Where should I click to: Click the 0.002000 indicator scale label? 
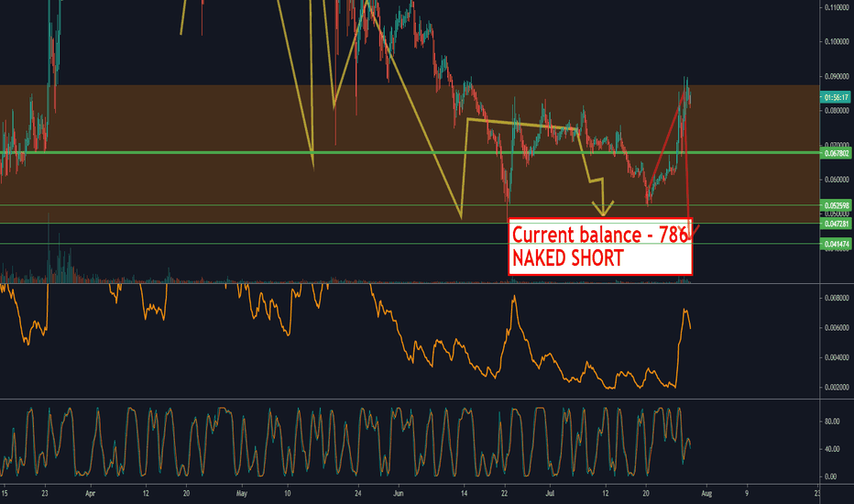tap(837, 388)
